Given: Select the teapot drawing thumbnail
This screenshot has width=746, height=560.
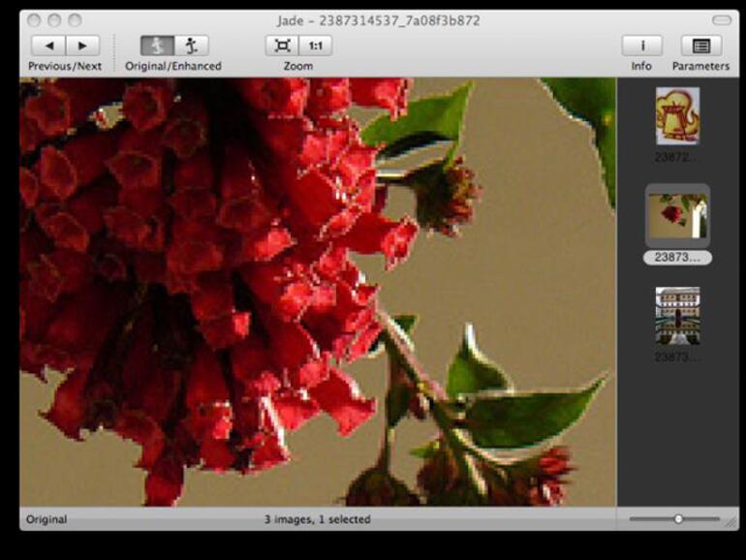Looking at the screenshot, I should pos(677,116).
